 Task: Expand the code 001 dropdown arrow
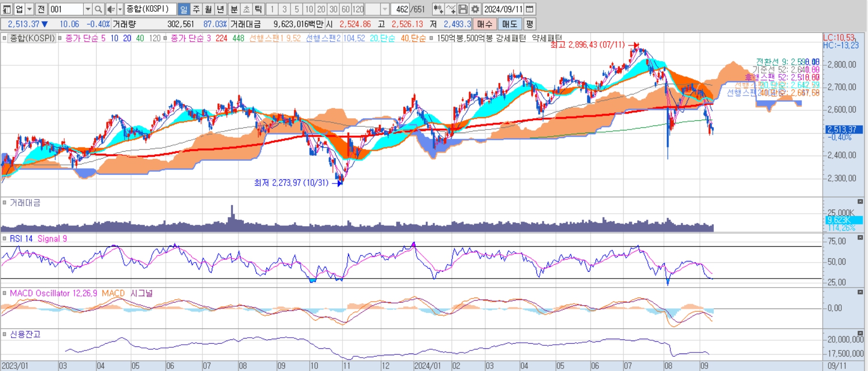tap(87, 9)
